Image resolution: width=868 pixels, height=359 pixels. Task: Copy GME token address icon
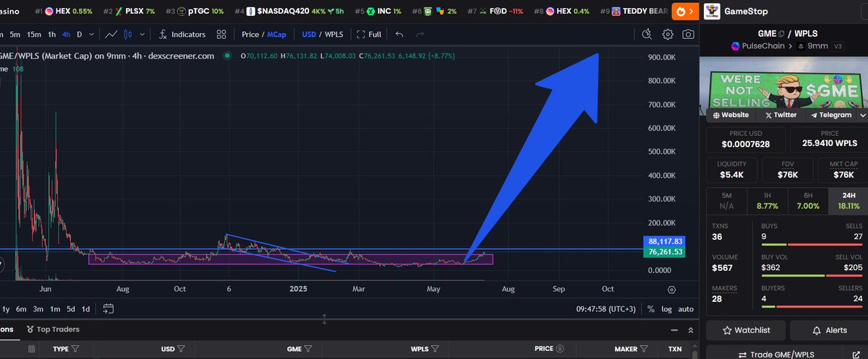pyautogui.click(x=781, y=33)
